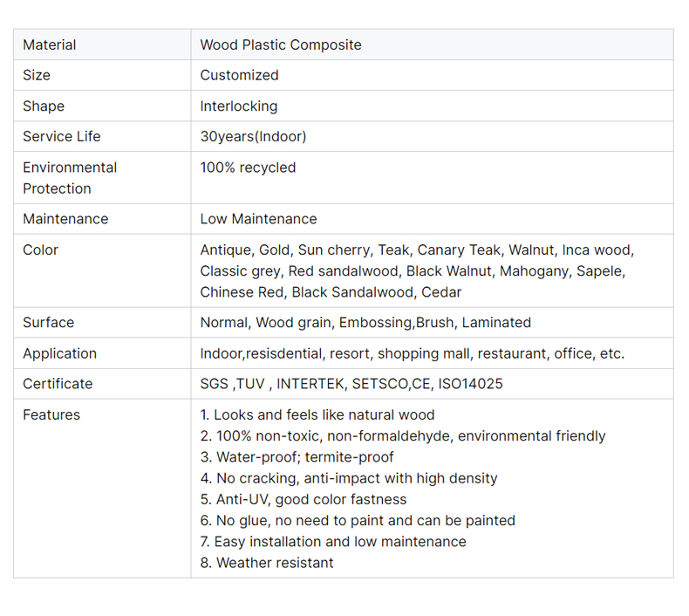Click the "Application" row label
This screenshot has height=616, width=689.
tap(59, 352)
